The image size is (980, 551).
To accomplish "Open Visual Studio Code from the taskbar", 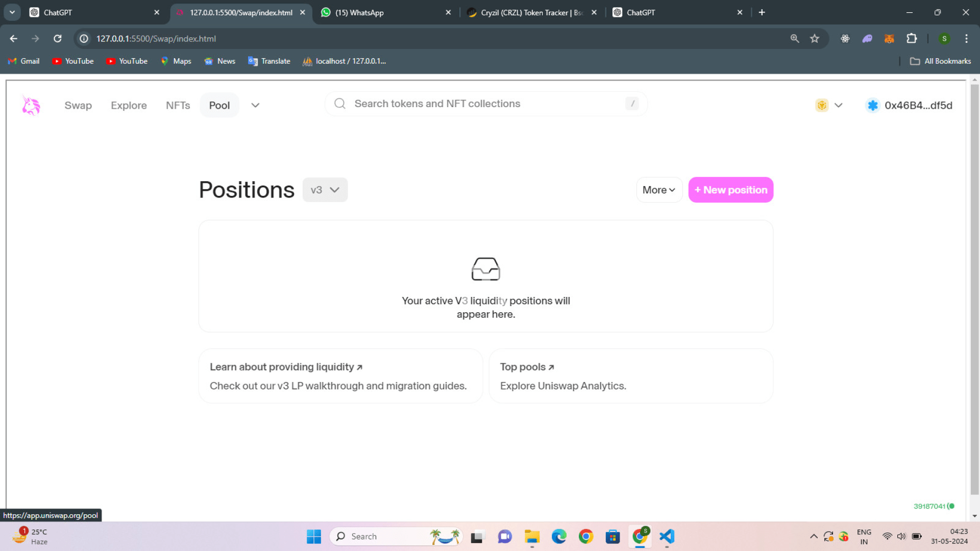I will (667, 536).
